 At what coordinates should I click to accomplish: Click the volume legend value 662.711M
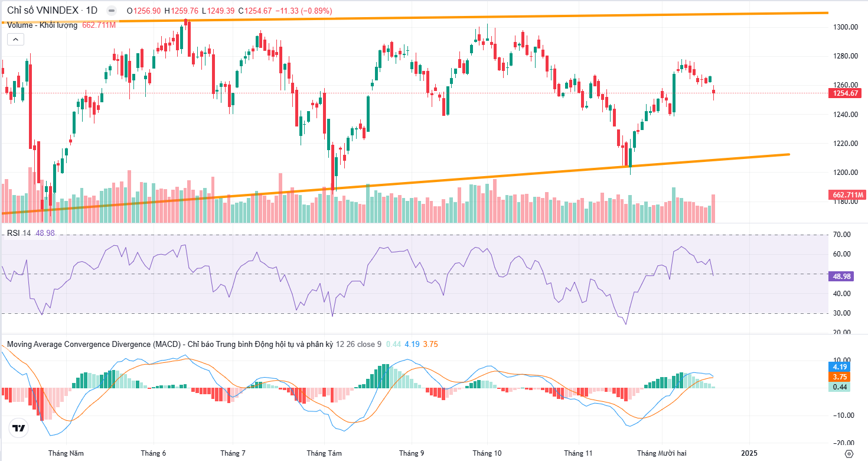click(99, 25)
